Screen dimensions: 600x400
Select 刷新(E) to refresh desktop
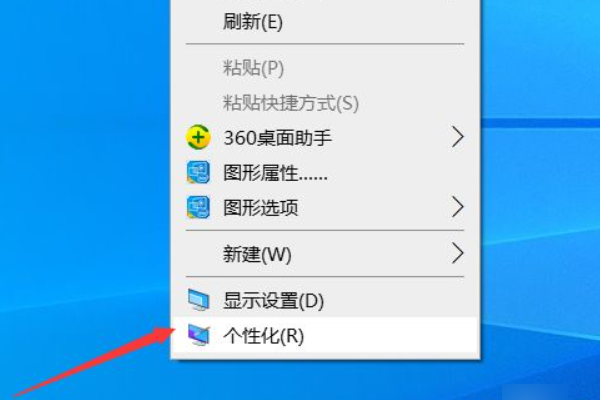coord(253,22)
